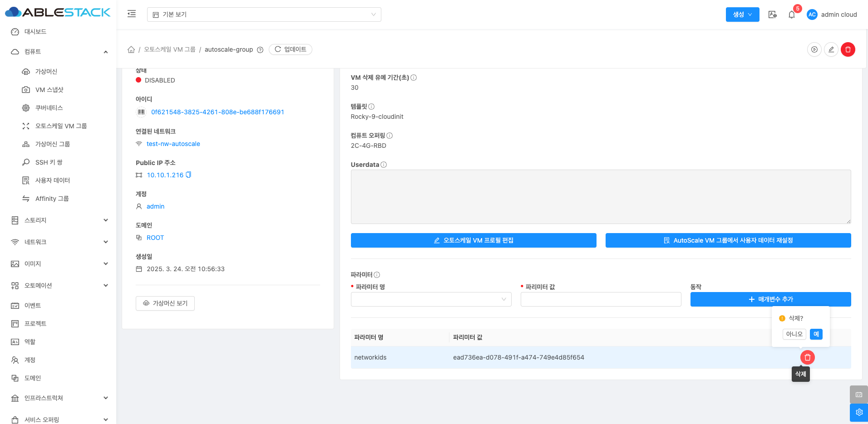Open 가상머신 in the sidebar

pos(46,72)
